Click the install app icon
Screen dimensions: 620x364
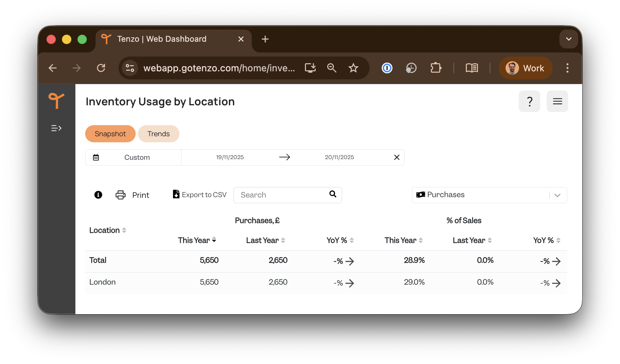[x=310, y=68]
